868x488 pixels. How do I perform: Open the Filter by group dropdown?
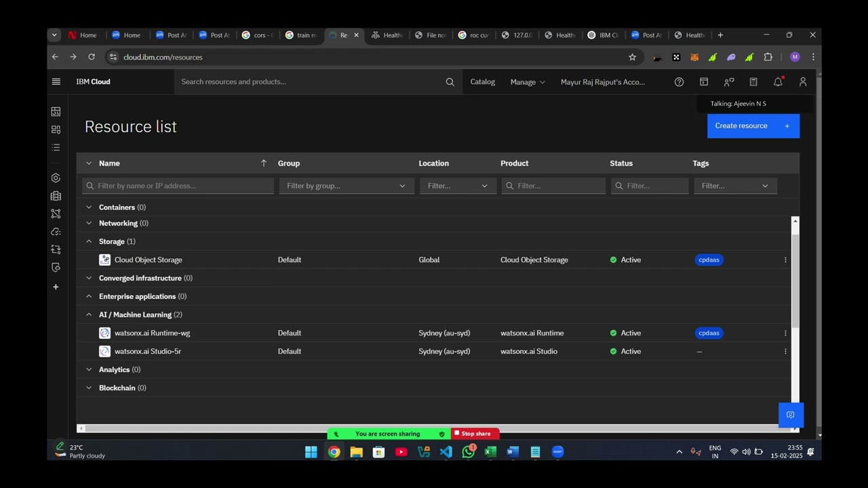(x=345, y=186)
